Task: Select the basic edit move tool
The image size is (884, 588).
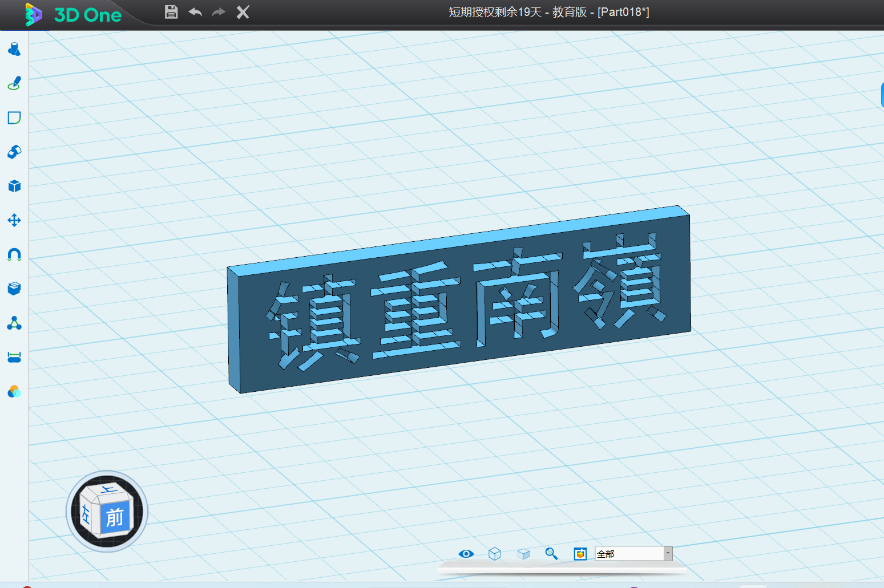Action: pyautogui.click(x=14, y=221)
